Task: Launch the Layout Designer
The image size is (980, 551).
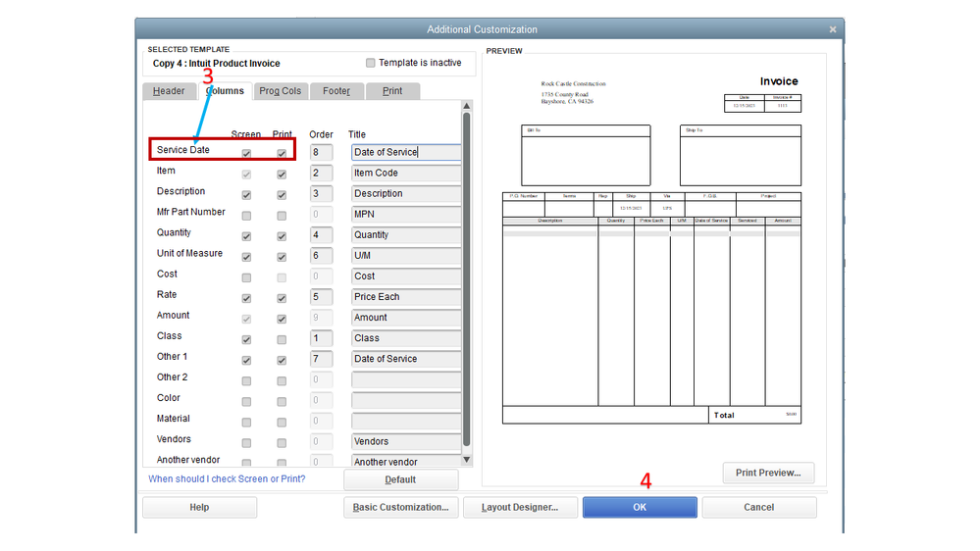Action: point(520,507)
